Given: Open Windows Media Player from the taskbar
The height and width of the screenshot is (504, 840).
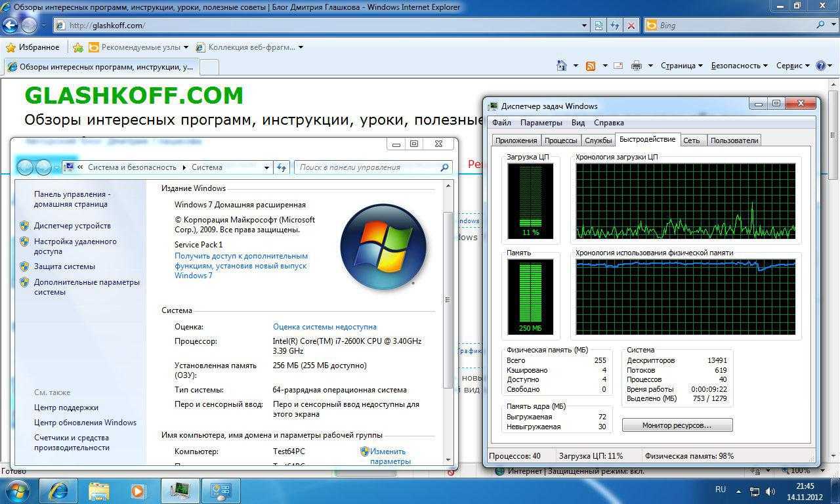Looking at the screenshot, I should pos(138,490).
